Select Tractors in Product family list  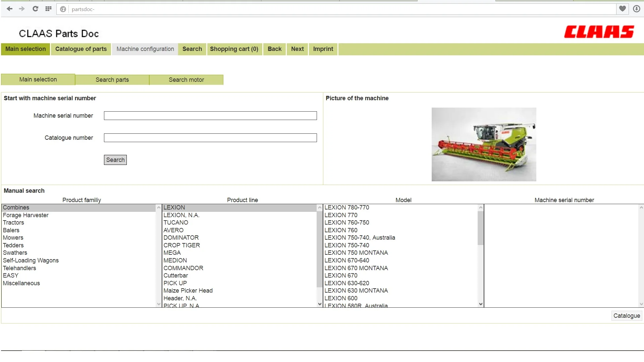13,223
